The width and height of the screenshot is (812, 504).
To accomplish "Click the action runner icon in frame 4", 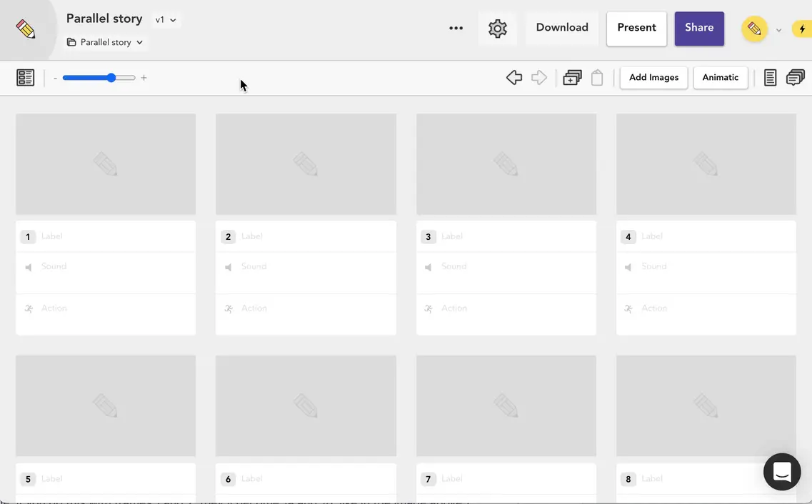I will pos(628,309).
